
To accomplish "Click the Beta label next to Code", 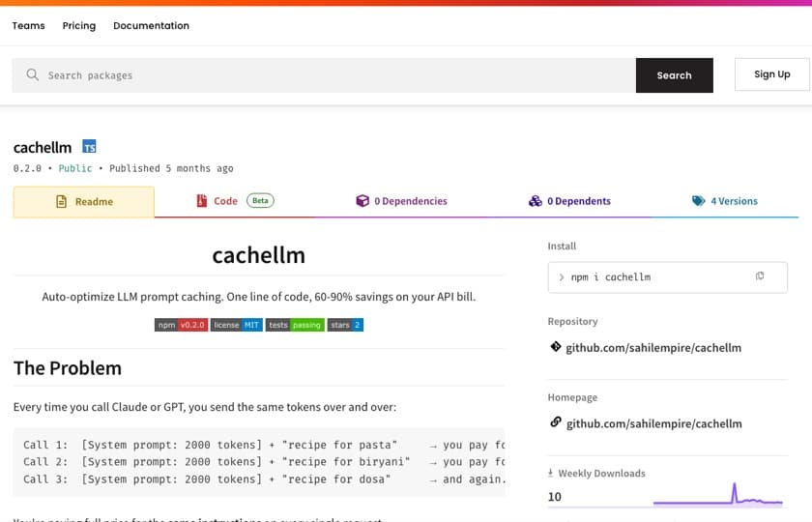I will point(260,200).
